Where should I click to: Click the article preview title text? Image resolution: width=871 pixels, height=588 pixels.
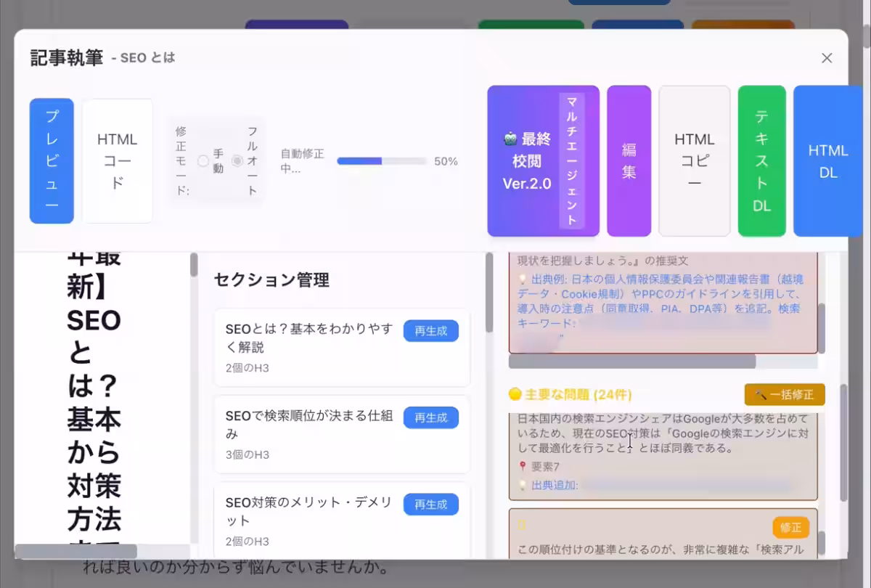pyautogui.click(x=94, y=404)
